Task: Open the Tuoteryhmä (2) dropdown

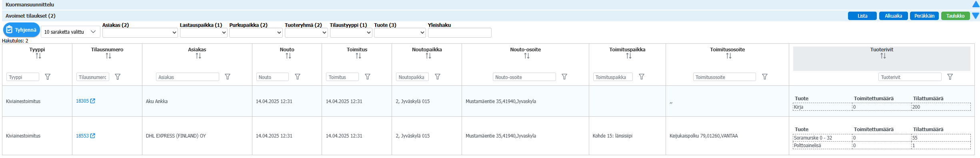Action: (x=306, y=32)
